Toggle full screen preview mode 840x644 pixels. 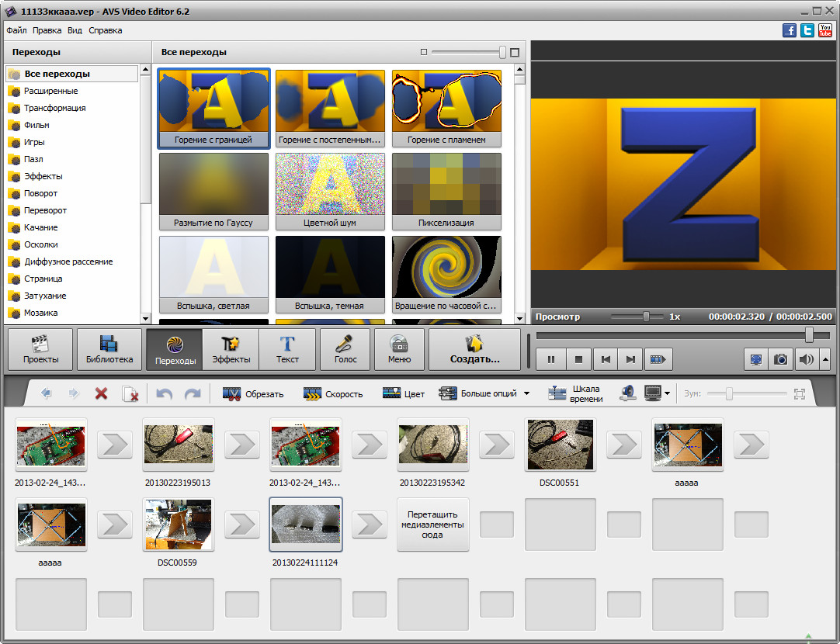(x=755, y=359)
